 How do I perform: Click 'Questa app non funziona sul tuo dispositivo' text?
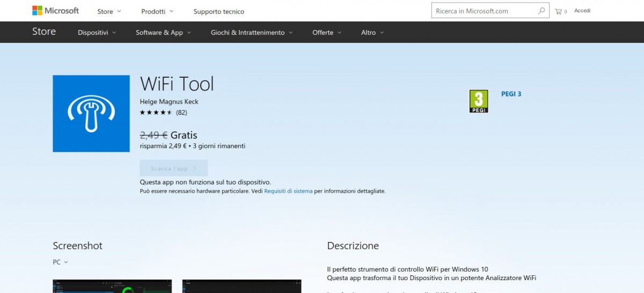click(206, 182)
